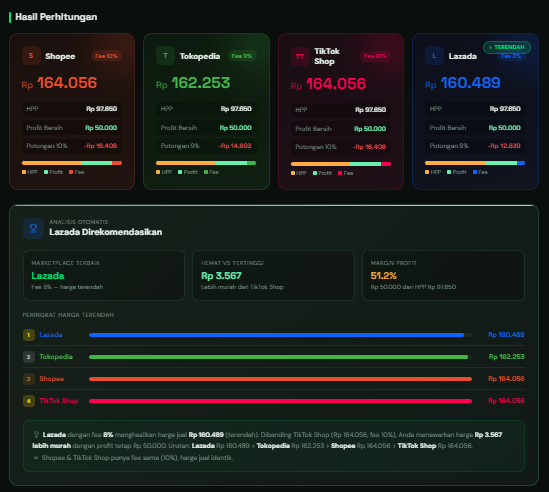The image size is (549, 492).
Task: Click the Shopee price Rp 164.056
Action: (59, 83)
